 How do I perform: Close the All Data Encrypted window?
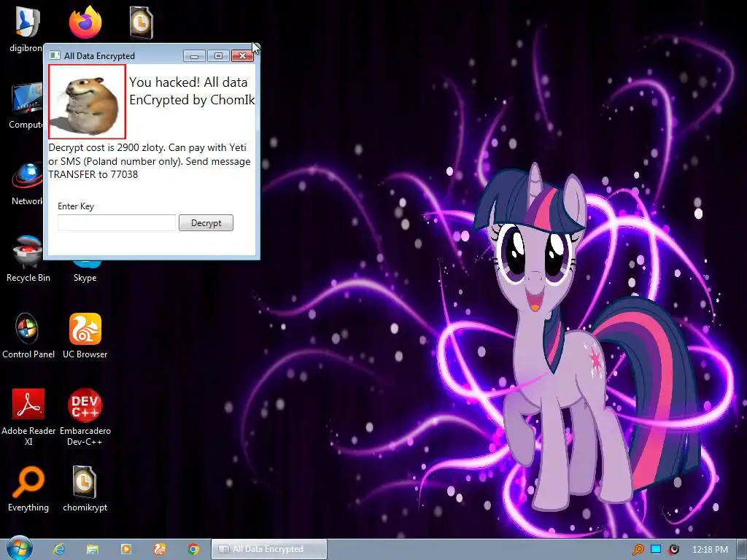click(242, 55)
